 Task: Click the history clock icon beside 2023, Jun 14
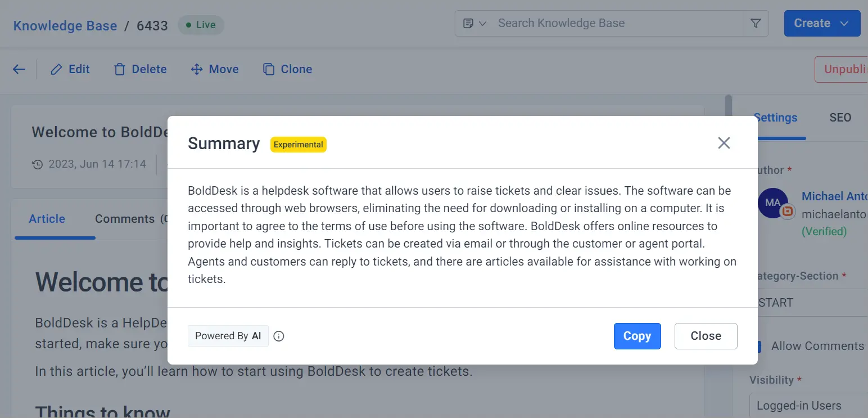38,164
